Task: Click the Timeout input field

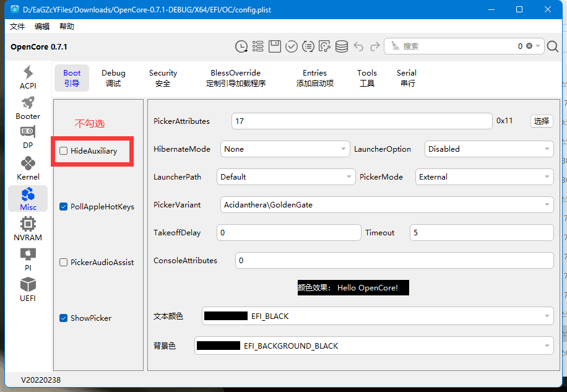Action: [481, 233]
